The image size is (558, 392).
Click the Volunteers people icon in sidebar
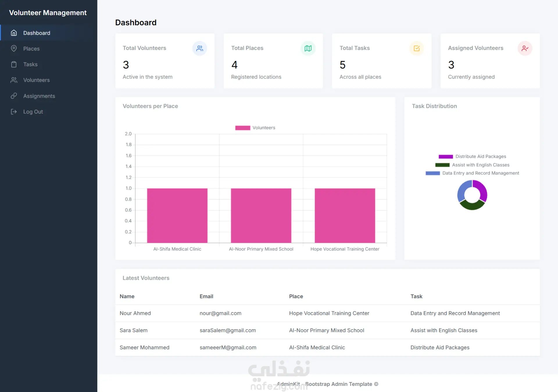pyautogui.click(x=14, y=80)
